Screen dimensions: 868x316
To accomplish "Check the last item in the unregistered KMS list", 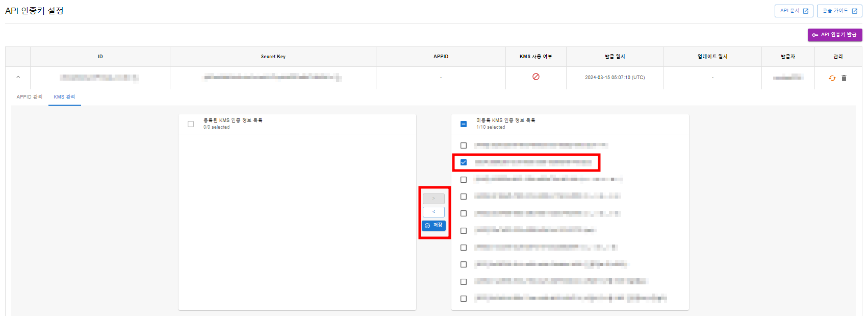I will 464,299.
